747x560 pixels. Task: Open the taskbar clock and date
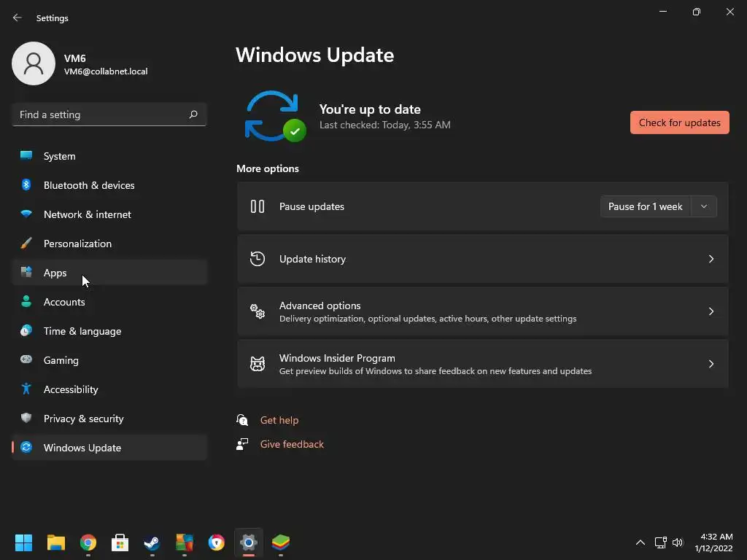[713, 542]
